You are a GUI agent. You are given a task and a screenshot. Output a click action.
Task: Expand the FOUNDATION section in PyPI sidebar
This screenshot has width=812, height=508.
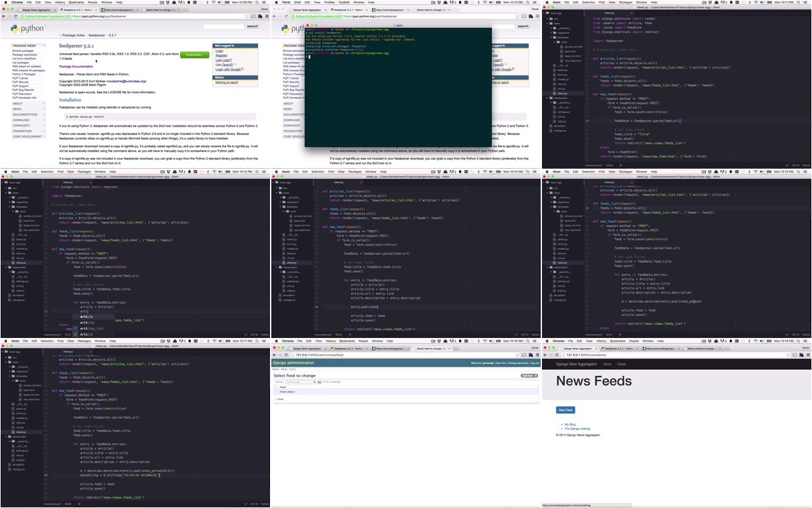(27, 131)
